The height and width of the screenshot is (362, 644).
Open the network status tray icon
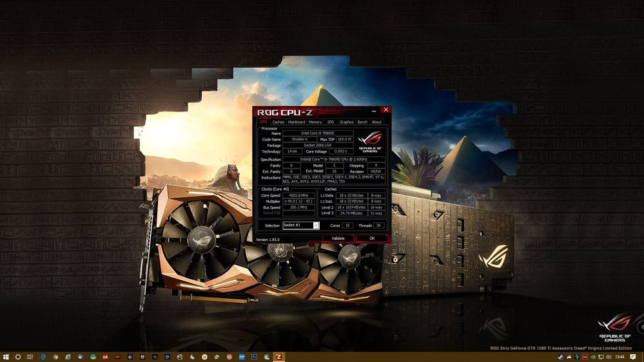[x=601, y=357]
